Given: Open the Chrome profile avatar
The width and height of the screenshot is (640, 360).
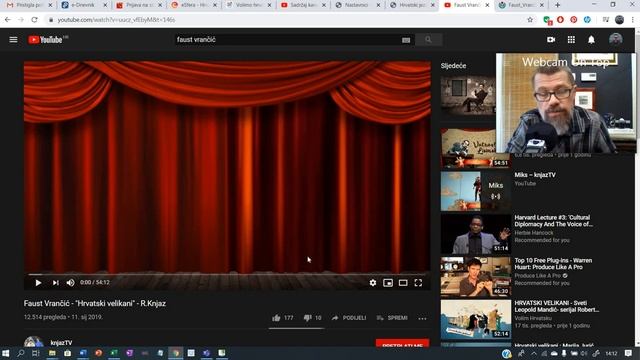Looking at the screenshot, I should (619, 20).
